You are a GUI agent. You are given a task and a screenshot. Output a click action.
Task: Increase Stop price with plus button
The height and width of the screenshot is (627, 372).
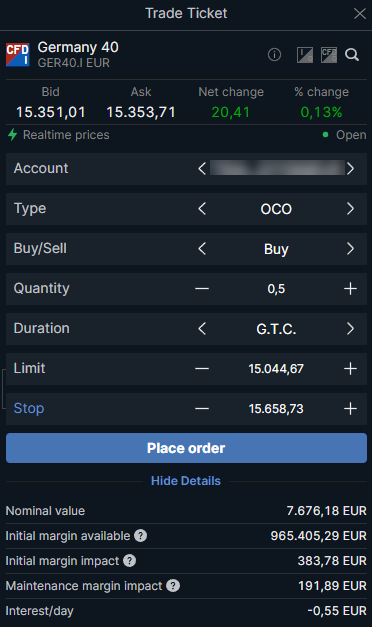coord(350,408)
